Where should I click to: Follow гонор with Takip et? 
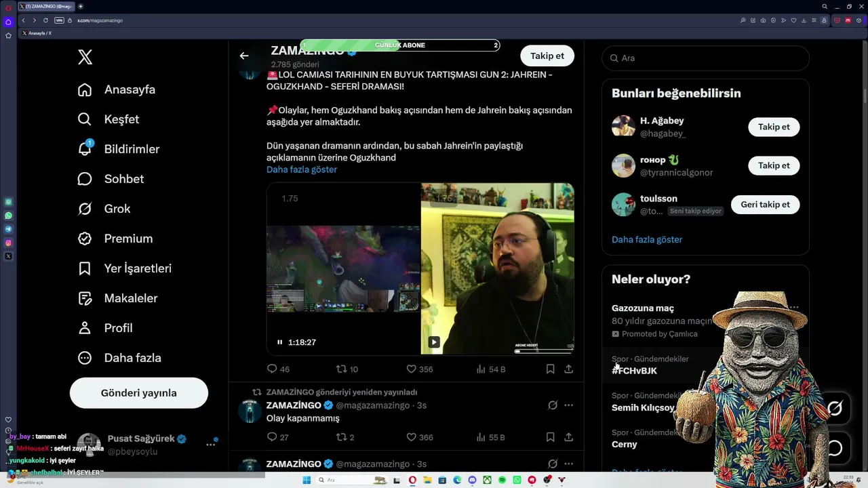[774, 165]
